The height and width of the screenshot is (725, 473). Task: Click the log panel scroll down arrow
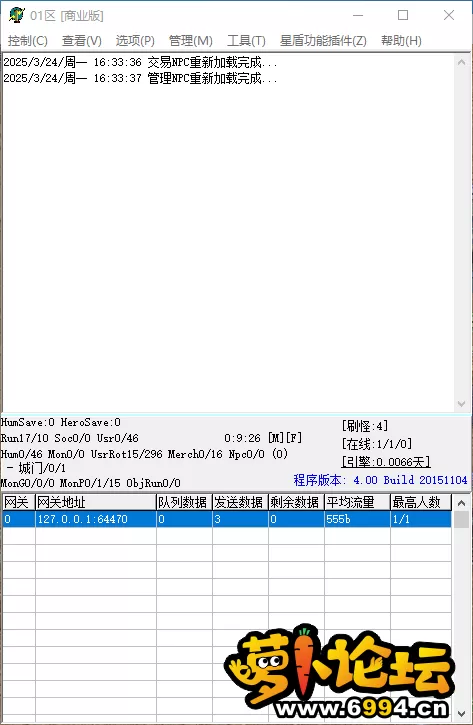coord(461,404)
